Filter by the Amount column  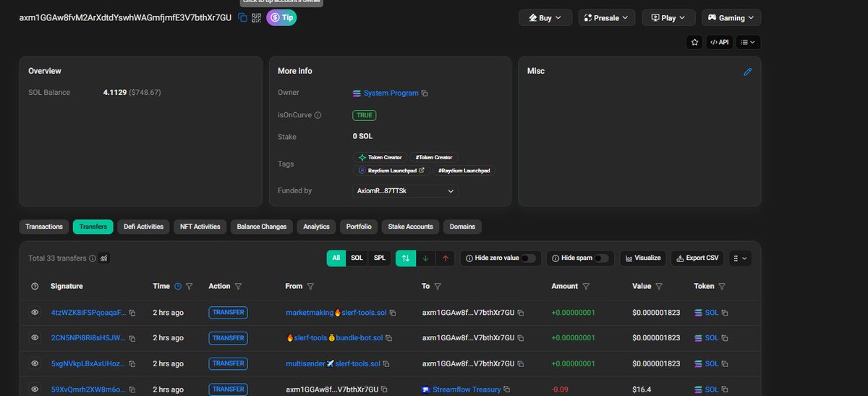pyautogui.click(x=587, y=287)
